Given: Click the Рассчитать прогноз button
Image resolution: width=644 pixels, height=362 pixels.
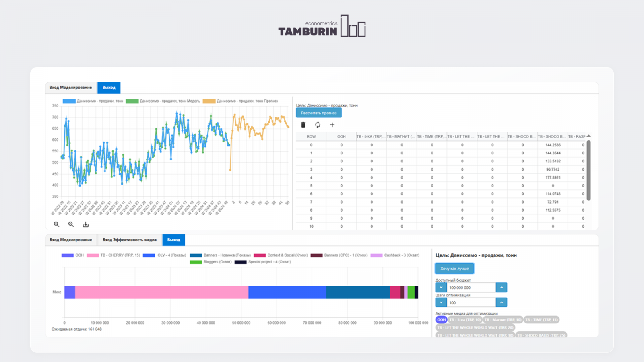Looking at the screenshot, I should [x=319, y=113].
